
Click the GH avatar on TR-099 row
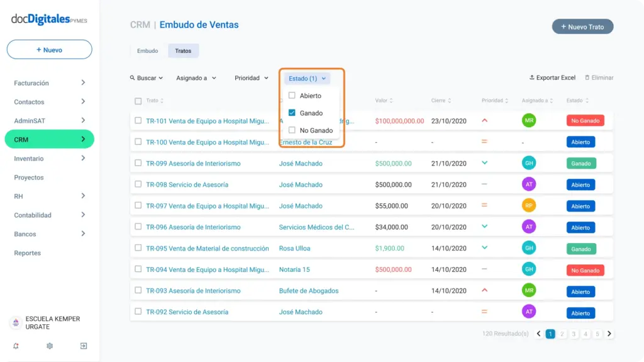click(x=528, y=163)
